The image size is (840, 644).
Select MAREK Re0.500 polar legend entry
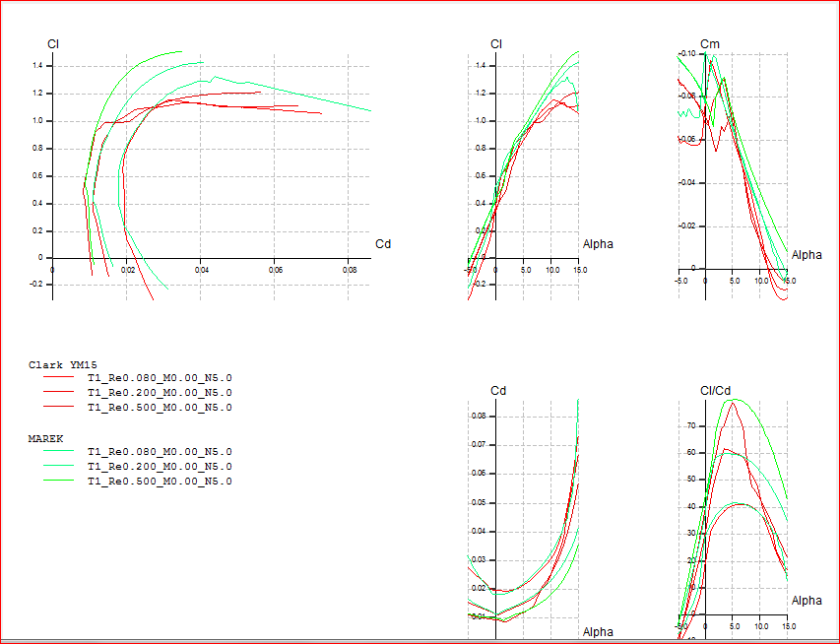pos(160,482)
